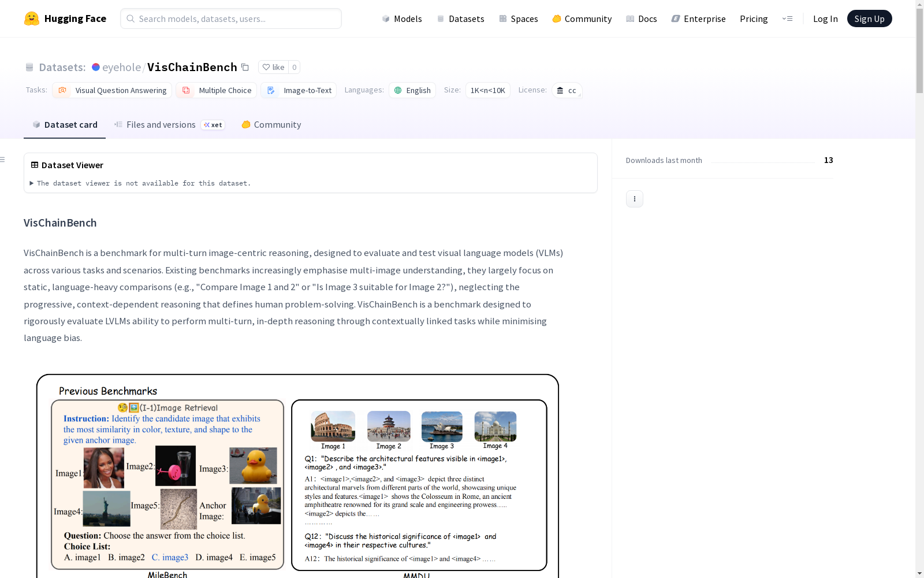Open the Docs nav item
This screenshot has width=924, height=578.
[642, 18]
